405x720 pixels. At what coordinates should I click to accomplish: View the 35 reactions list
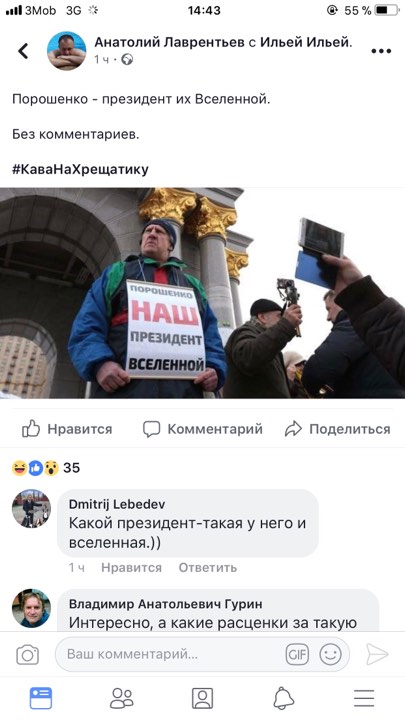coord(46,468)
